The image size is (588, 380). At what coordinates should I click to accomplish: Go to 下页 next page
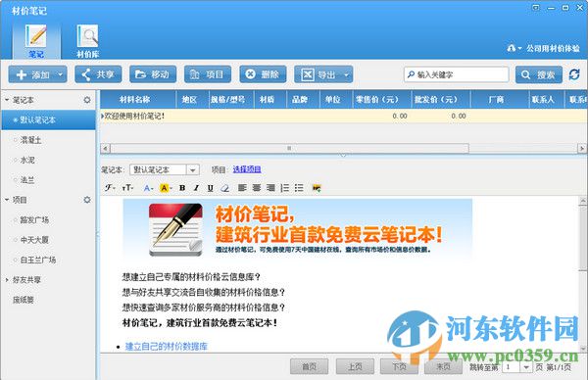(x=399, y=366)
